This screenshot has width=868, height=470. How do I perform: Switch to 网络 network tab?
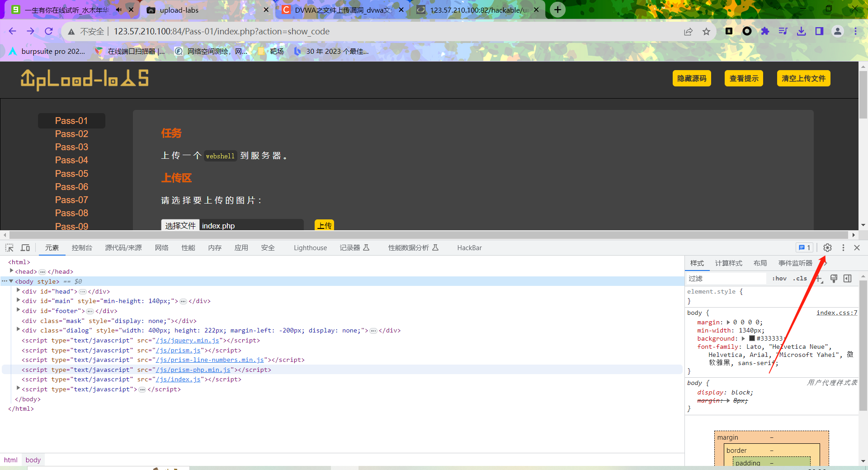tap(161, 247)
